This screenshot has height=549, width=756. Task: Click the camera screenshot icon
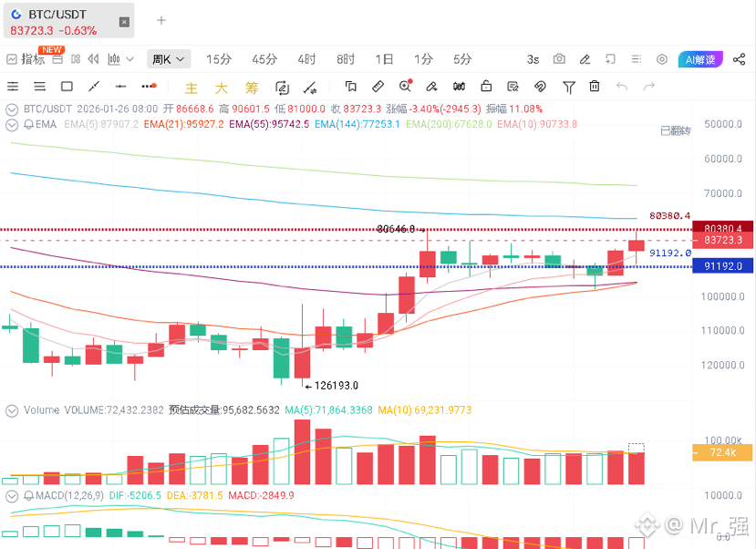click(x=559, y=59)
